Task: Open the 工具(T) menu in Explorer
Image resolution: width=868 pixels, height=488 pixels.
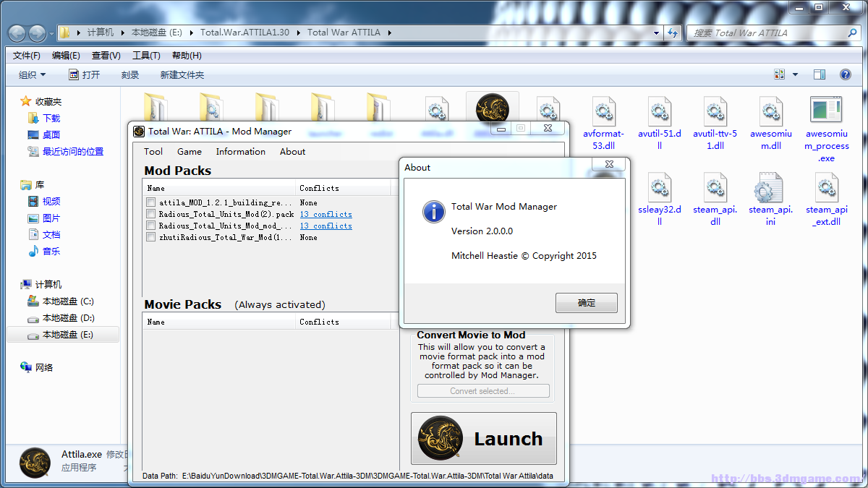Action: (x=146, y=55)
